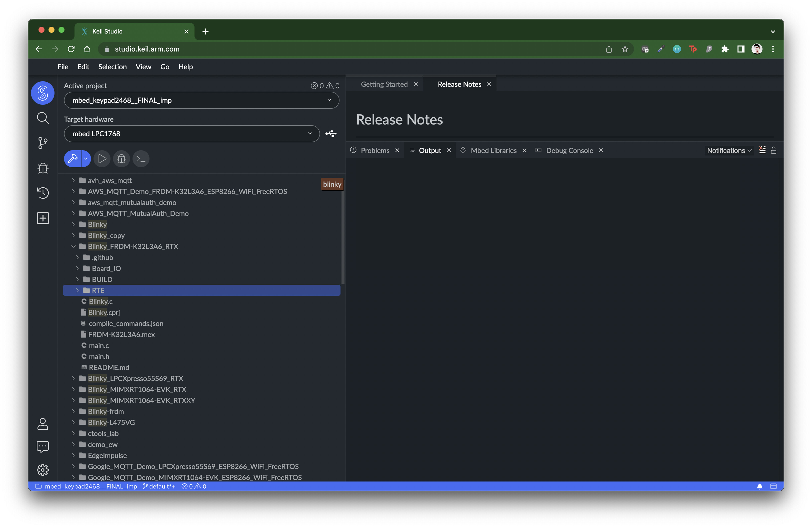Open the account profile icon

coord(43,424)
